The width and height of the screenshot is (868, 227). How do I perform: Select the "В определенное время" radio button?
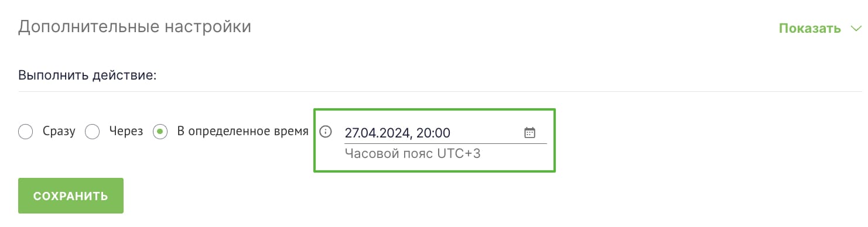(x=160, y=132)
